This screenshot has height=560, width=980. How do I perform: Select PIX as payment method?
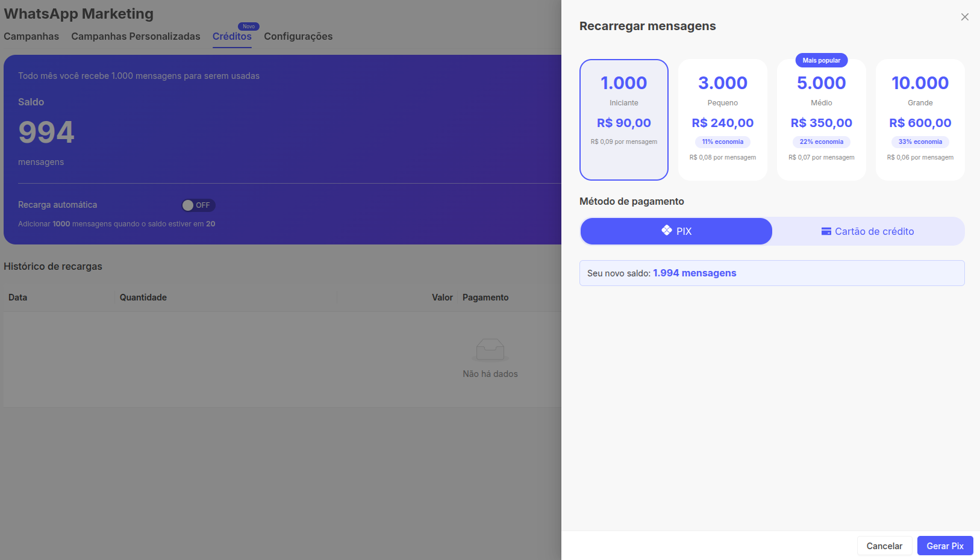[676, 231]
